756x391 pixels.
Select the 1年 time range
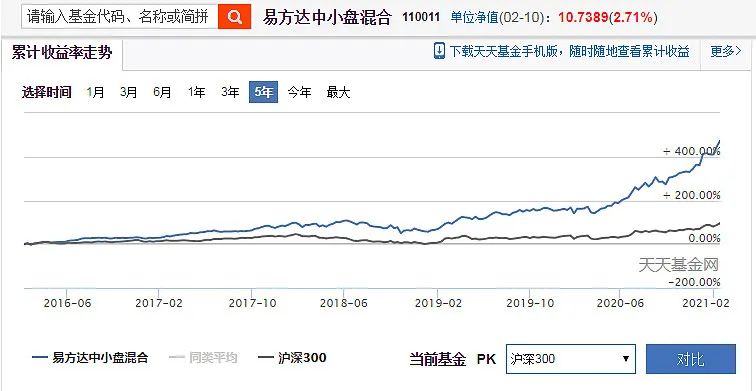point(197,92)
